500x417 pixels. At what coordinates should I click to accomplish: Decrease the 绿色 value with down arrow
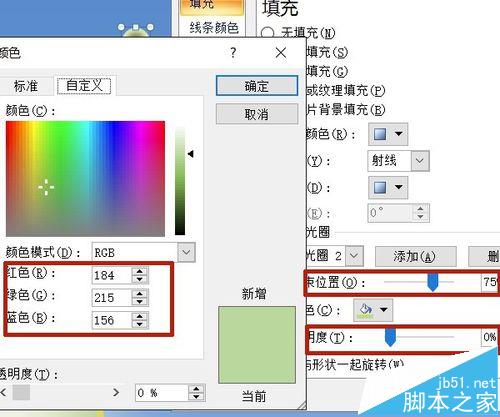pyautogui.click(x=140, y=302)
